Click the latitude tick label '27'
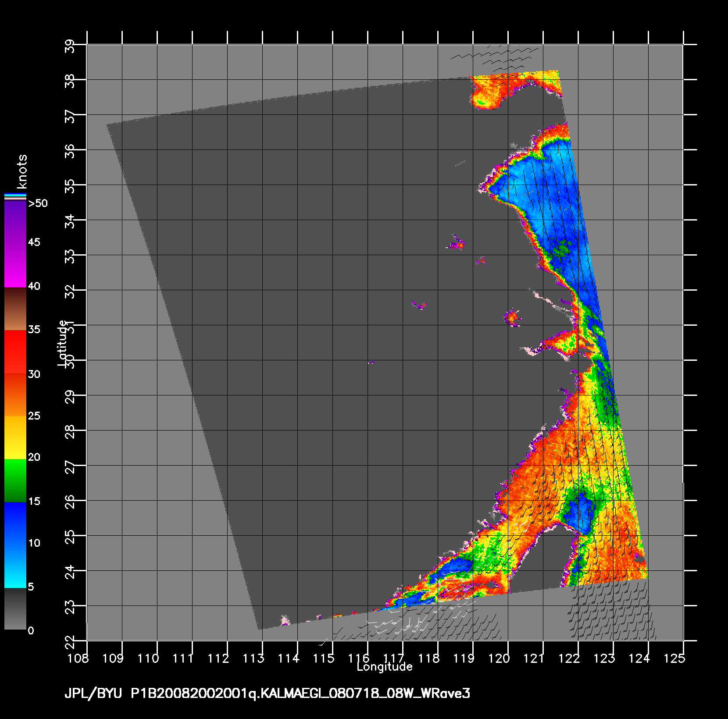This screenshot has width=728, height=719. click(70, 467)
